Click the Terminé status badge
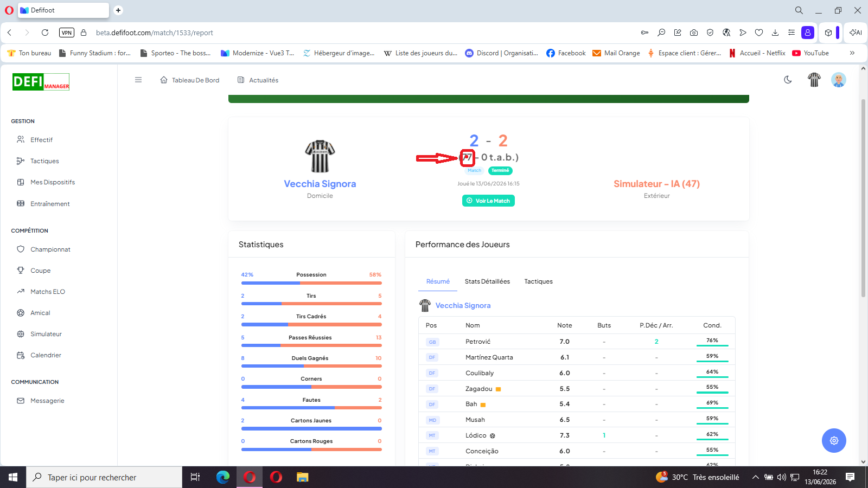Screen dimensions: 868x488 click(500, 170)
